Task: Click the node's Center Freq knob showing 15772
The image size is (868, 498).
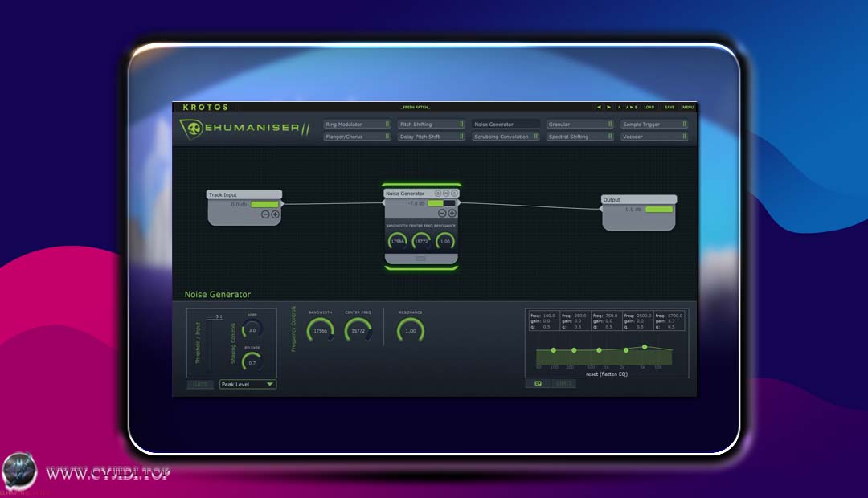Action: (x=421, y=241)
